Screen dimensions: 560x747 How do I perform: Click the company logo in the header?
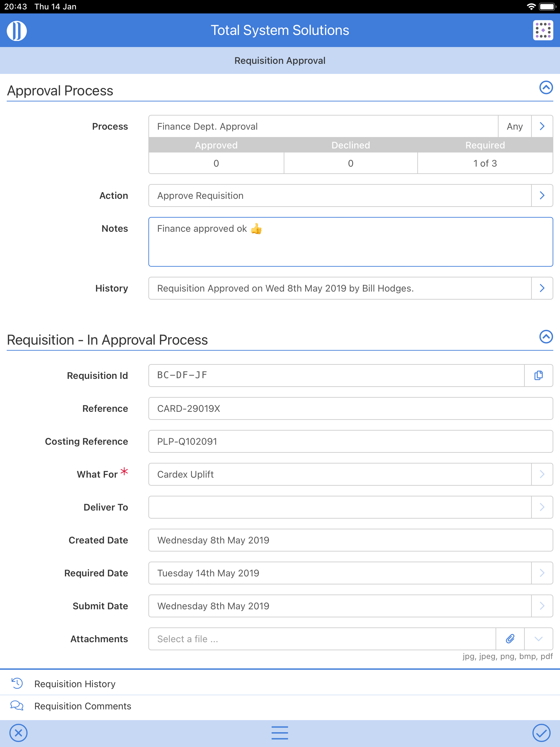tap(16, 30)
